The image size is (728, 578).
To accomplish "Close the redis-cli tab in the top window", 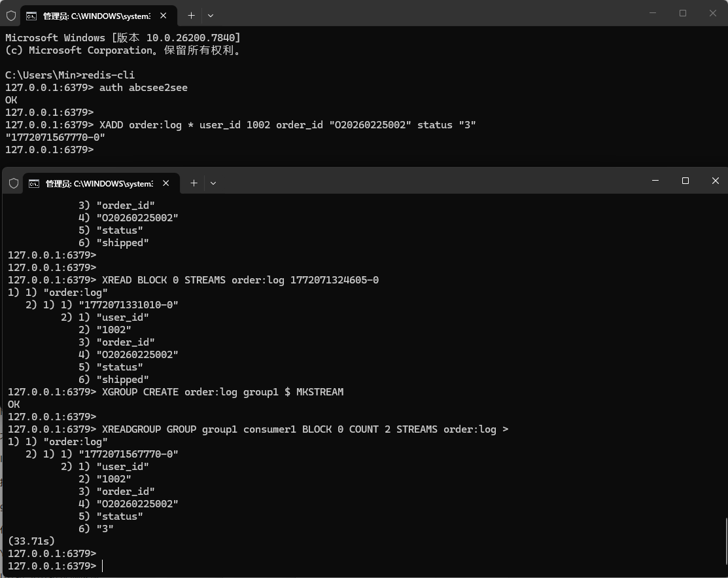I will [164, 15].
